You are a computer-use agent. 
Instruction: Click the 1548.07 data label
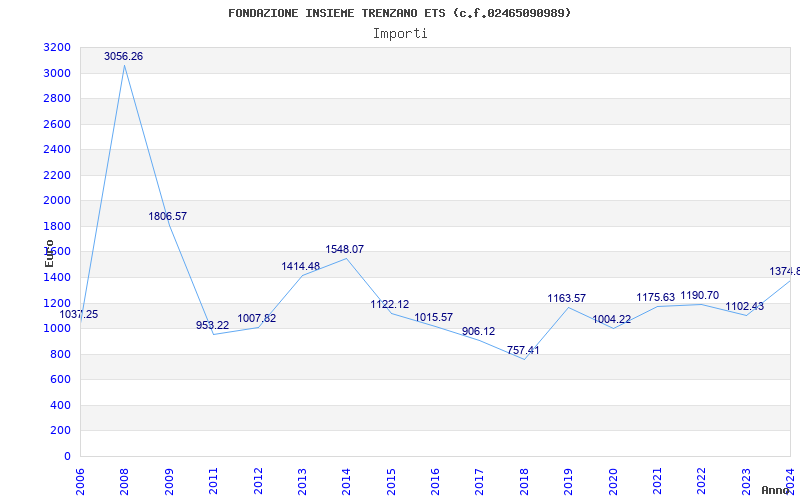coord(345,249)
